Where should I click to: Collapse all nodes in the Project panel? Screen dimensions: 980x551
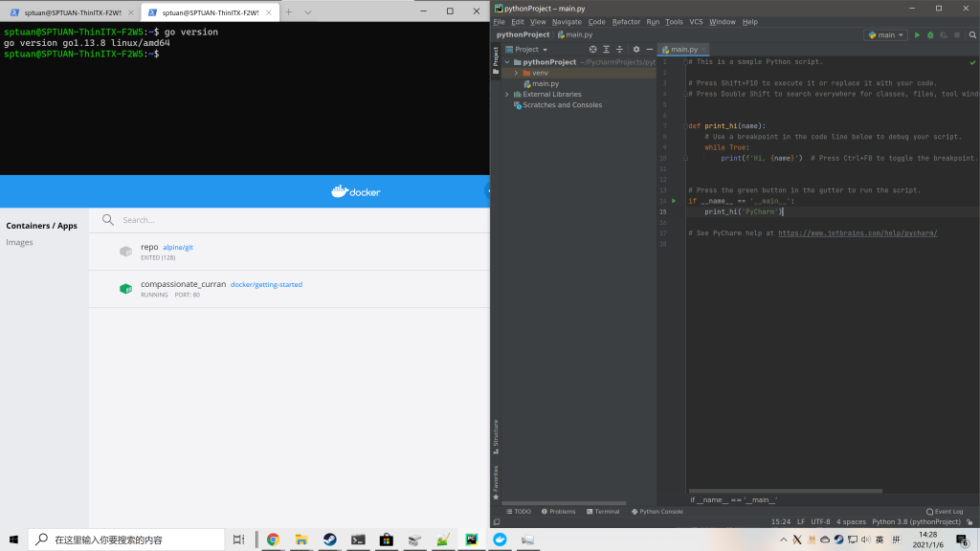[x=620, y=49]
